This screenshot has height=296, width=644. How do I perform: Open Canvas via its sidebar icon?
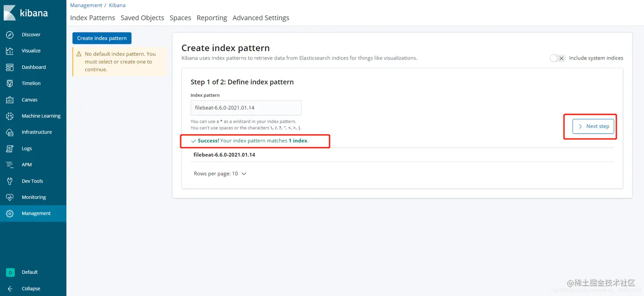click(10, 100)
